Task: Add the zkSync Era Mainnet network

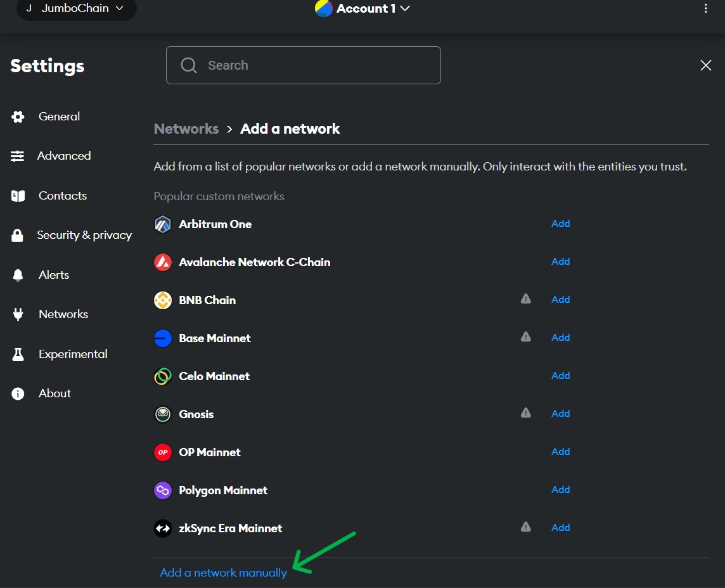Action: (x=560, y=527)
